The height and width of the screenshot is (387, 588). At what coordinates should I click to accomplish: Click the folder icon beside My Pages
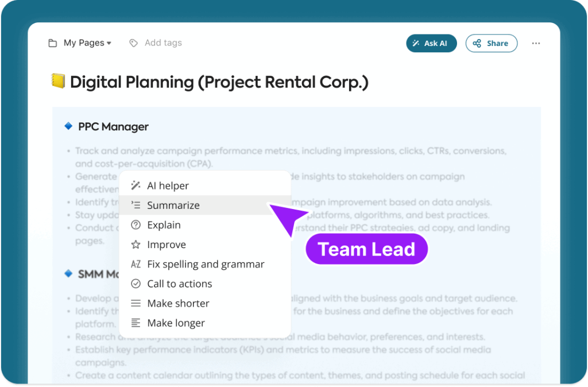pos(52,43)
